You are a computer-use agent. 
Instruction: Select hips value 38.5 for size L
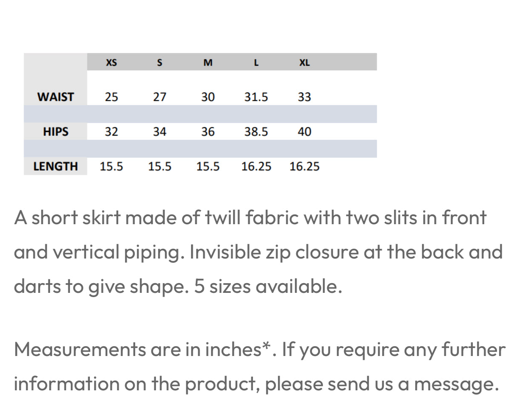tap(256, 132)
